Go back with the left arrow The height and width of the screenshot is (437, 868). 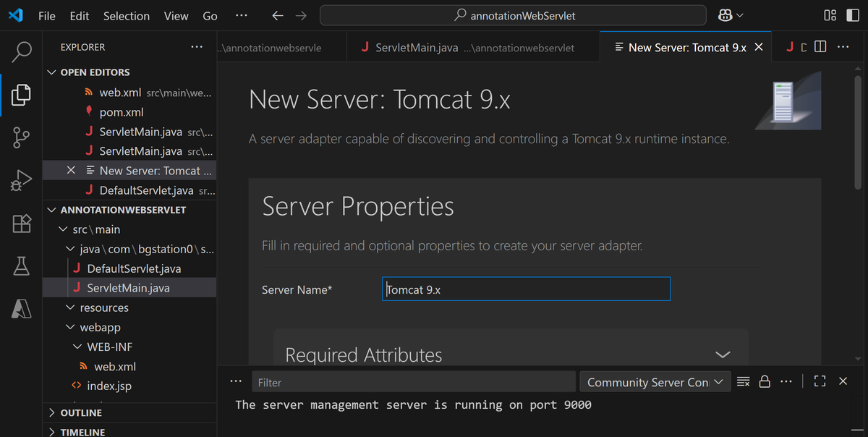(277, 15)
